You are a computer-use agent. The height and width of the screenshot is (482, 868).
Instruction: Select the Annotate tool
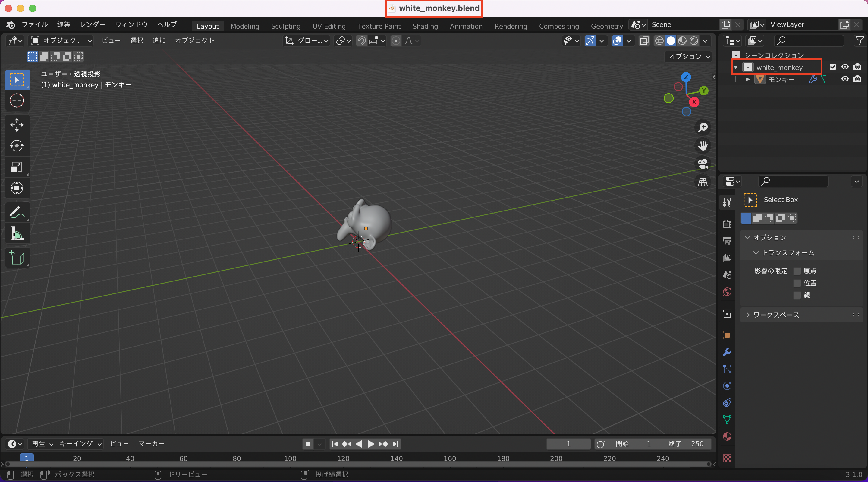pos(17,212)
